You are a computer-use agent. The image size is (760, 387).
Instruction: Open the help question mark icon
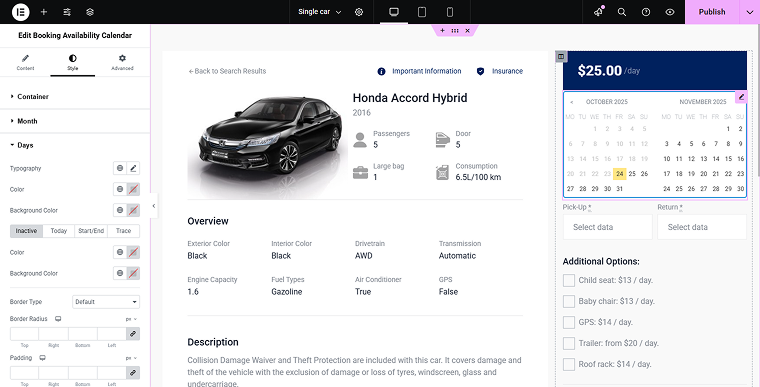pos(646,12)
